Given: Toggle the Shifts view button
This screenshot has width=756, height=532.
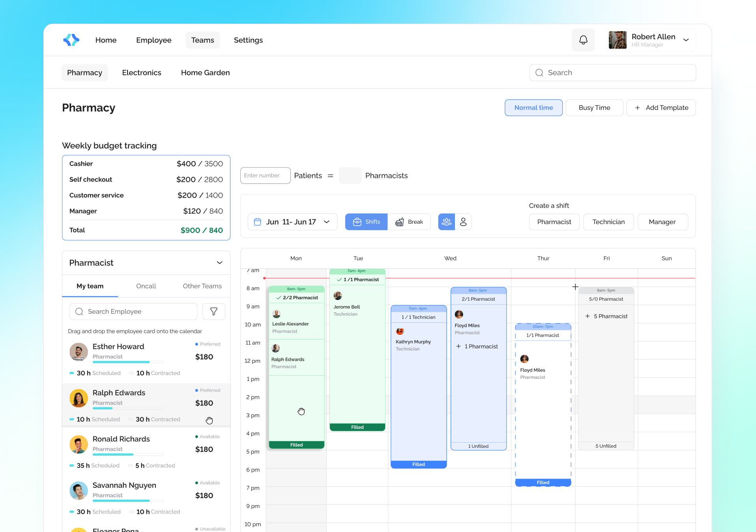Looking at the screenshot, I should tap(366, 222).
